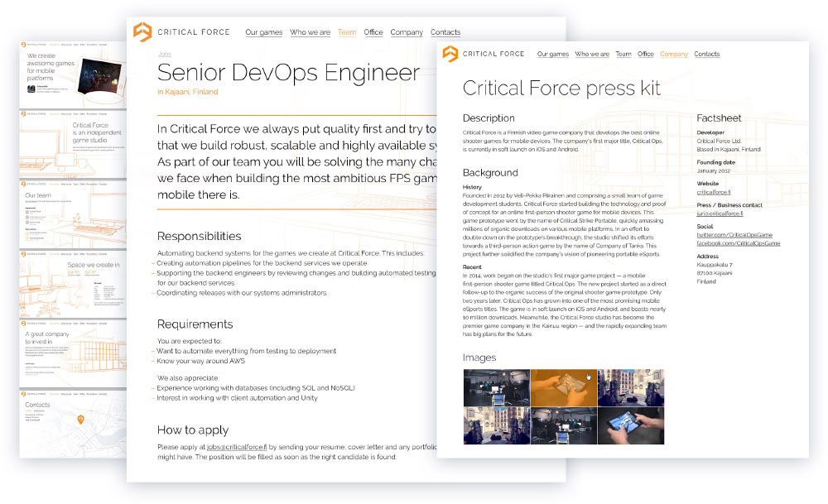The height and width of the screenshot is (504, 828).
Task: Open the top-left office photo in Images
Action: [496, 387]
